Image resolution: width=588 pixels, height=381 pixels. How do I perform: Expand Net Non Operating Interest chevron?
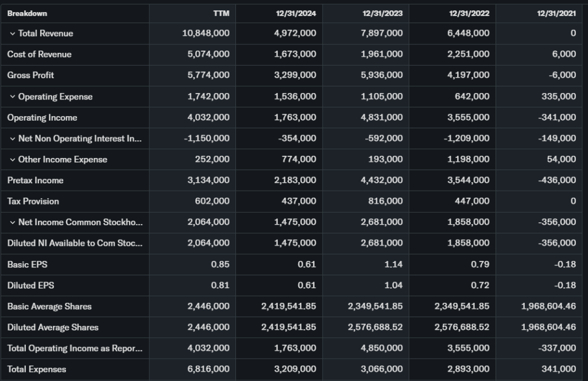(x=13, y=138)
